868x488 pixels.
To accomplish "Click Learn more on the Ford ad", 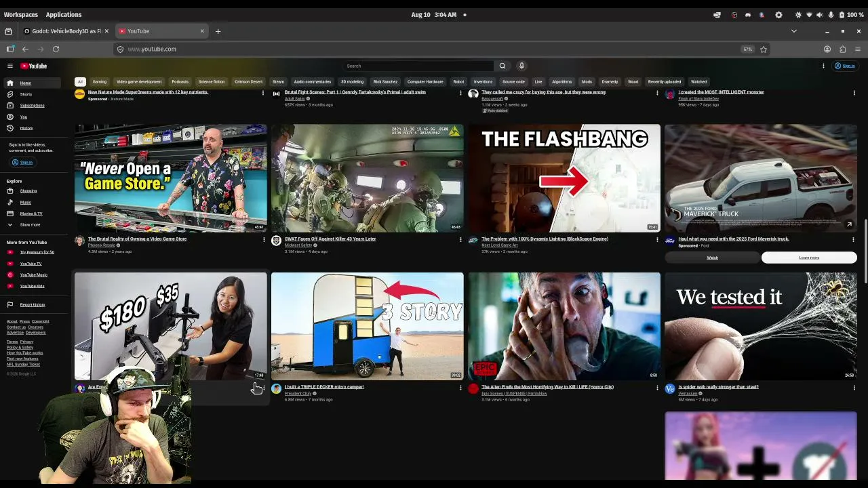I will pos(809,258).
